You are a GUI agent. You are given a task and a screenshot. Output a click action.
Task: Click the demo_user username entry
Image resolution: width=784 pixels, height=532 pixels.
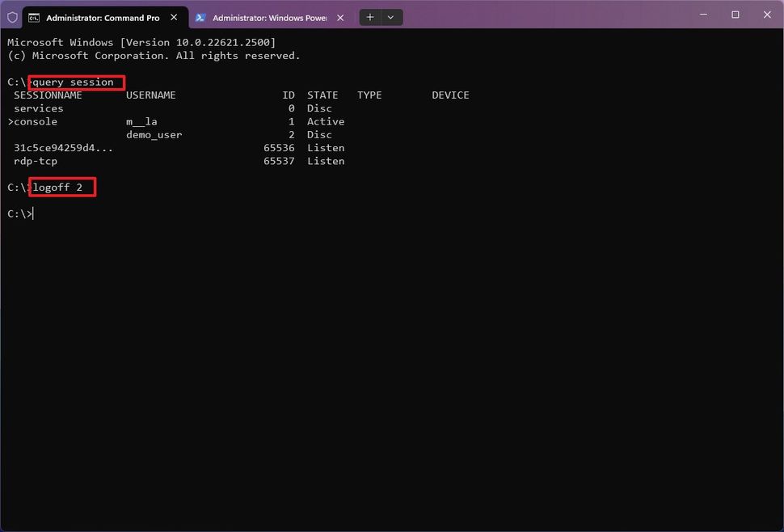tap(154, 134)
